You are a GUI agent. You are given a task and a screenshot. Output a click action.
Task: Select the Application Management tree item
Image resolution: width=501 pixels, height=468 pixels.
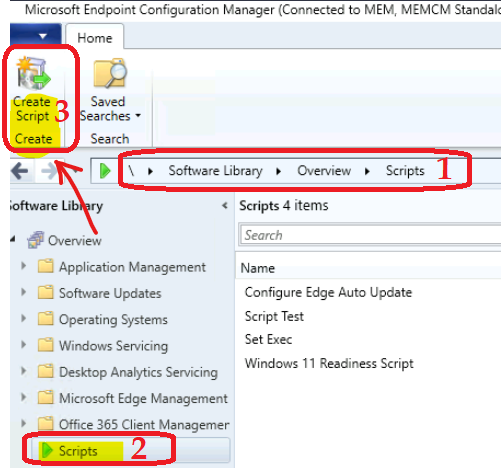tap(132, 267)
